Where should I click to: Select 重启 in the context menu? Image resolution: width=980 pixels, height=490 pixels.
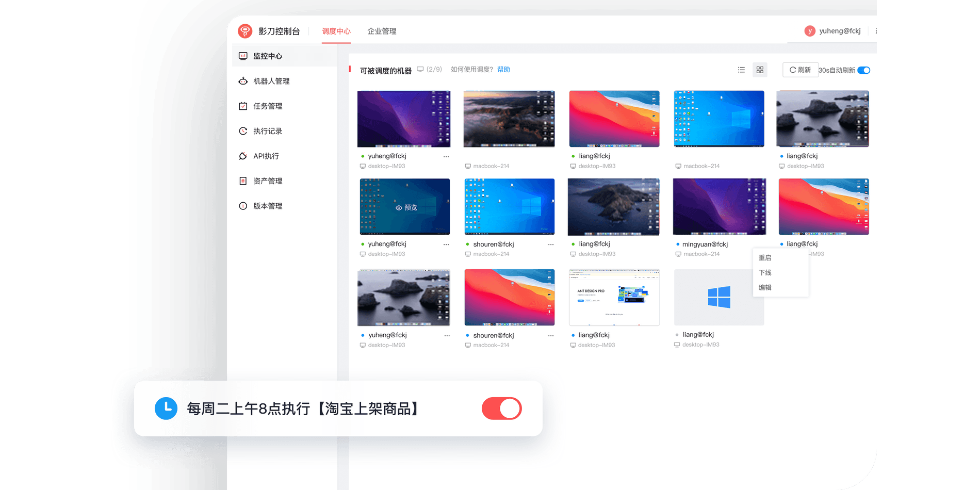point(765,257)
